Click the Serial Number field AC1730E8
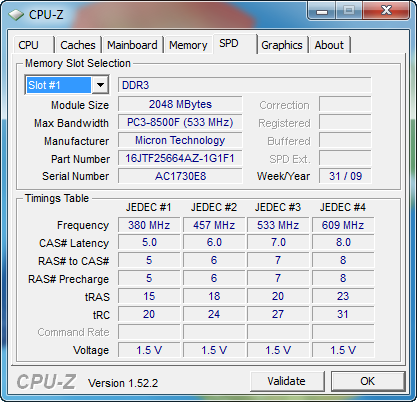 coord(180,176)
